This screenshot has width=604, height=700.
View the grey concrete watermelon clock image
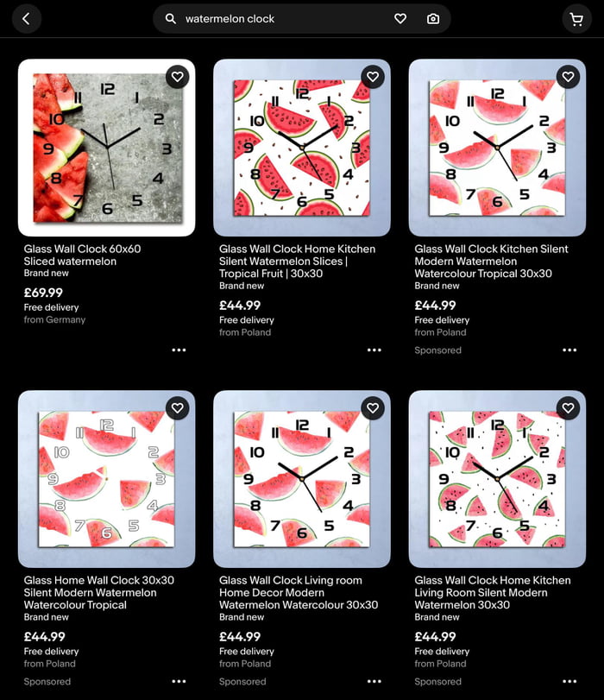(107, 148)
